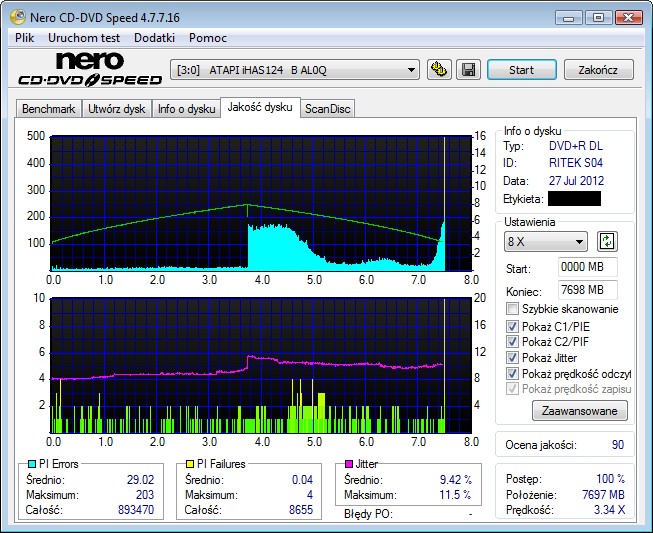Click PI Errors total 893470
This screenshot has width=653, height=533.
point(136,510)
